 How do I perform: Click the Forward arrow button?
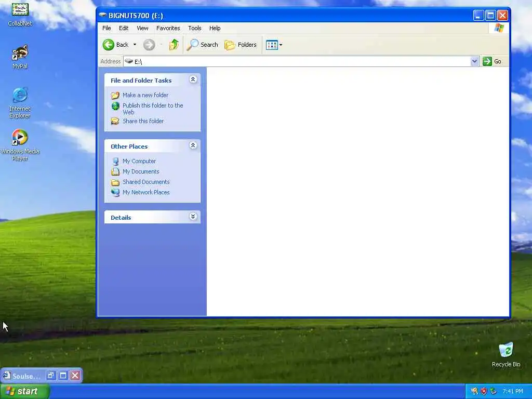pyautogui.click(x=149, y=45)
